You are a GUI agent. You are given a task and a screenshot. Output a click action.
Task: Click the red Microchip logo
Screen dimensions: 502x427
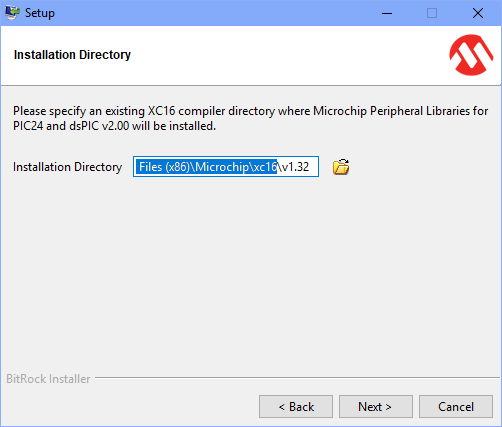pos(471,55)
